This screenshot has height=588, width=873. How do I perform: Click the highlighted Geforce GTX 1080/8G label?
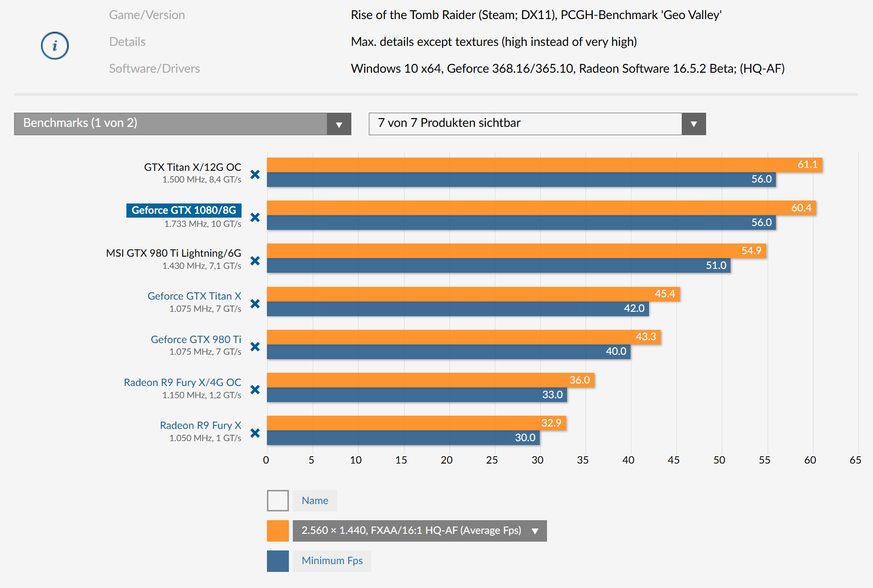[183, 210]
